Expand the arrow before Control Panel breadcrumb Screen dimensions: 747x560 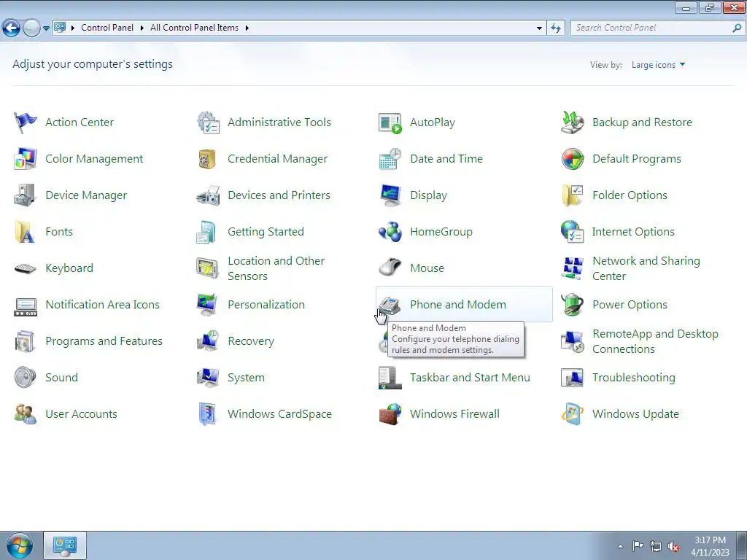(x=73, y=28)
